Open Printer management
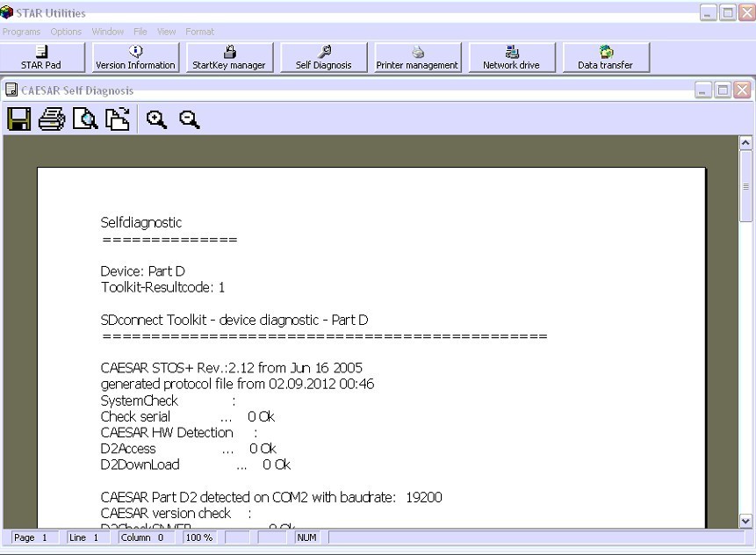Viewport: 756px width, 555px height. [418, 57]
